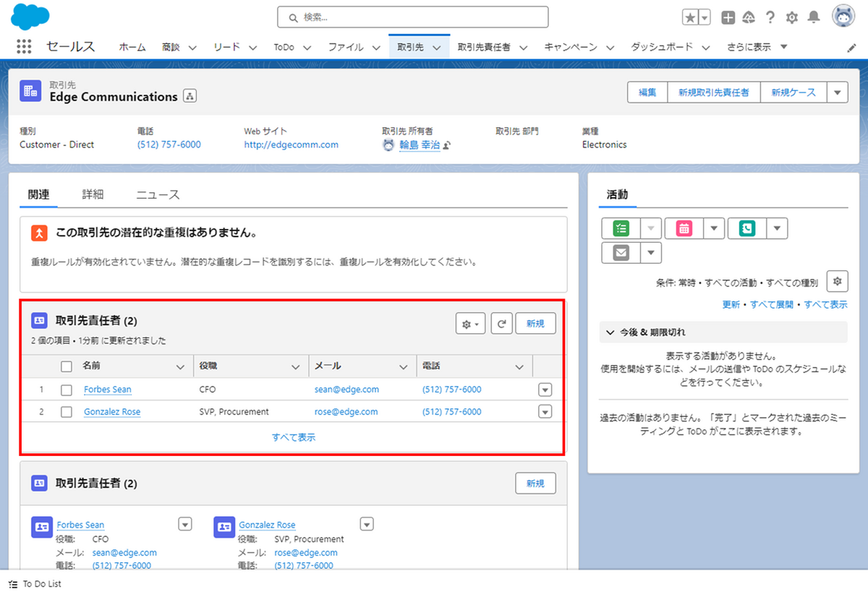Refresh the contacts related list

click(x=501, y=324)
